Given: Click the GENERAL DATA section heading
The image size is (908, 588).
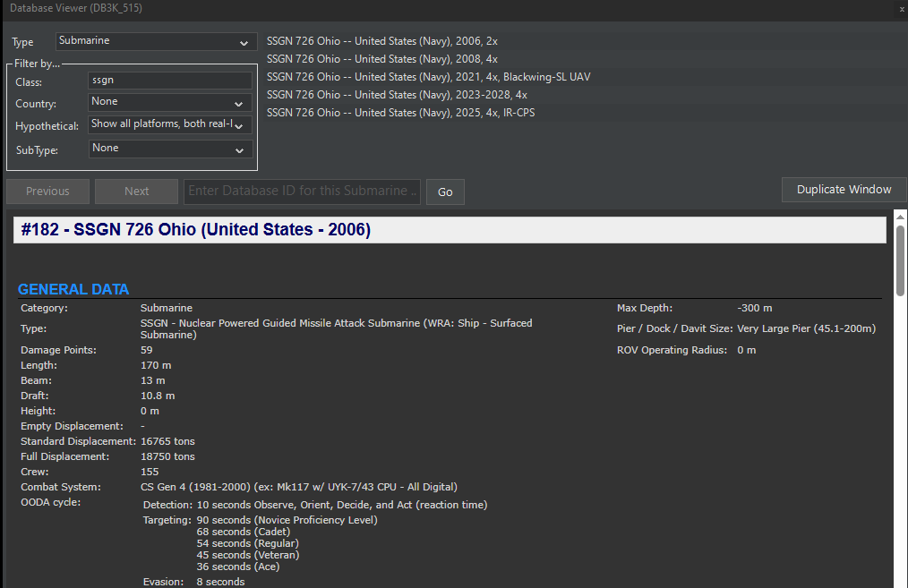Looking at the screenshot, I should click(73, 289).
